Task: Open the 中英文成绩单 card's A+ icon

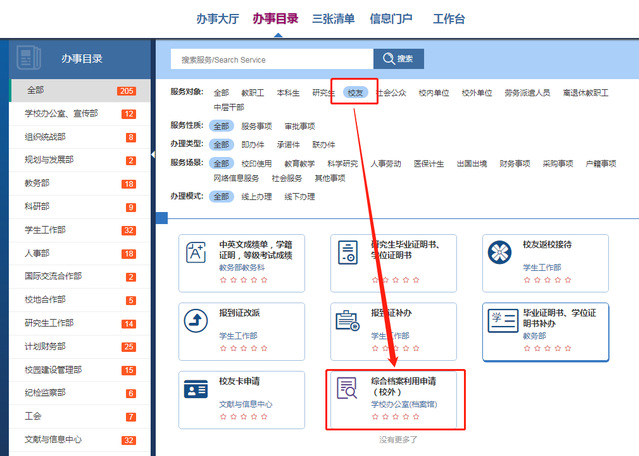Action: point(196,252)
